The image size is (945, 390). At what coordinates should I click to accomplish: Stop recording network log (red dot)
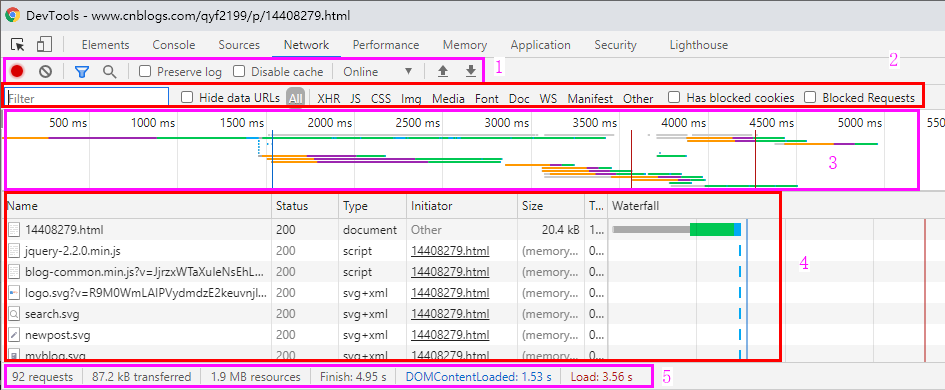pyautogui.click(x=17, y=71)
